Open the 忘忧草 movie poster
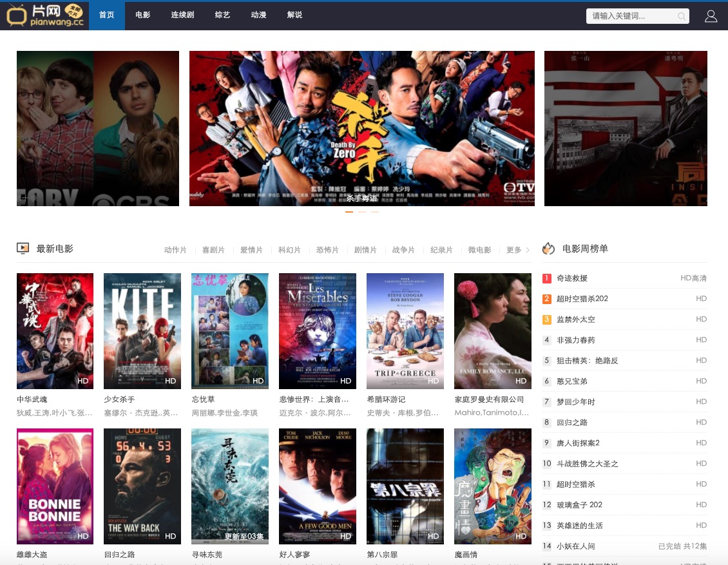 point(230,331)
